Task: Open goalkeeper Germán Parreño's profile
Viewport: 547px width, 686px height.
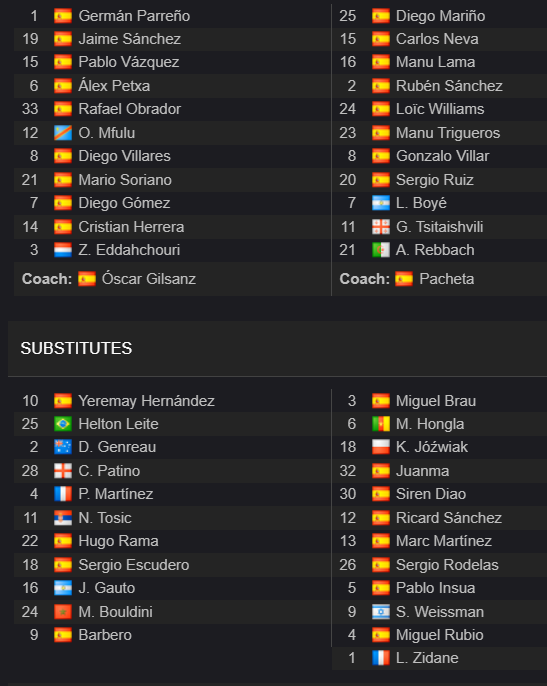Action: [134, 16]
